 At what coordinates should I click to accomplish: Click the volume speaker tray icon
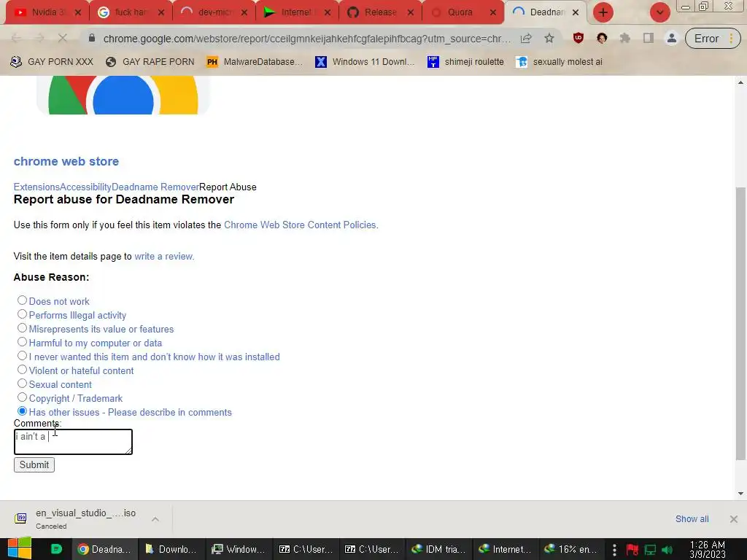[x=667, y=550]
